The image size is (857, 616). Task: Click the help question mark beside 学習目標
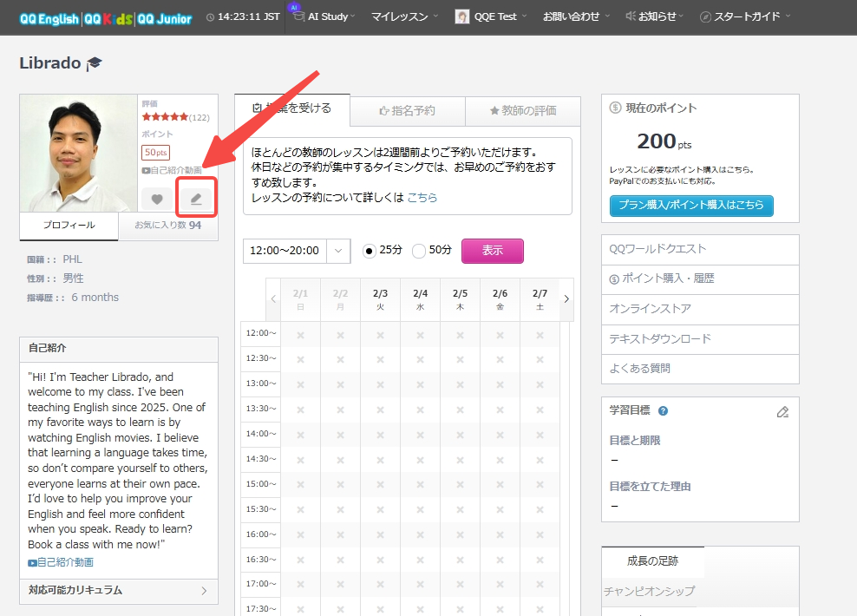tap(664, 411)
